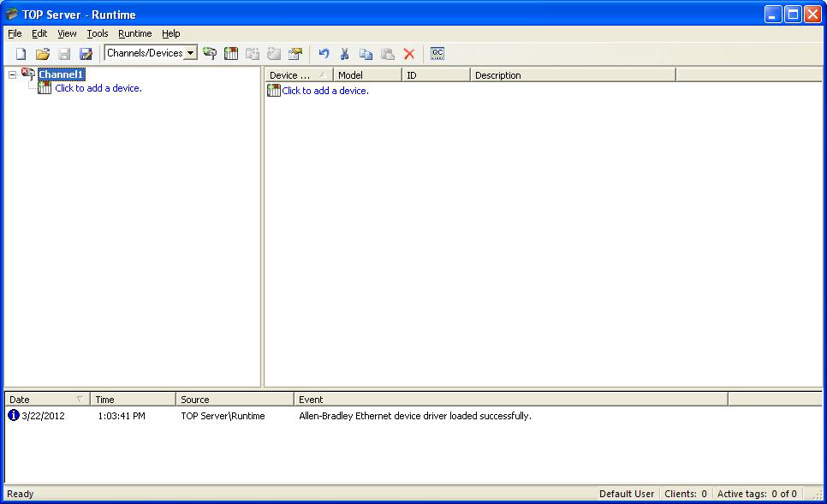This screenshot has width=827, height=504.
Task: Click the New Device toolbar icon
Action: 231,53
